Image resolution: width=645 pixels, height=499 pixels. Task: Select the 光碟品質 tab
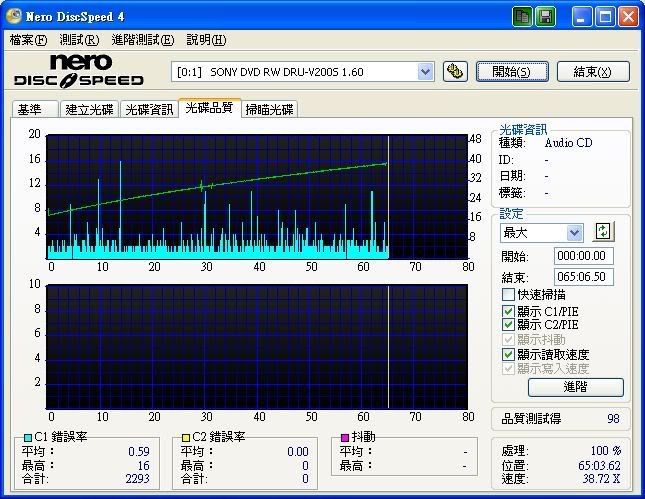(x=209, y=108)
